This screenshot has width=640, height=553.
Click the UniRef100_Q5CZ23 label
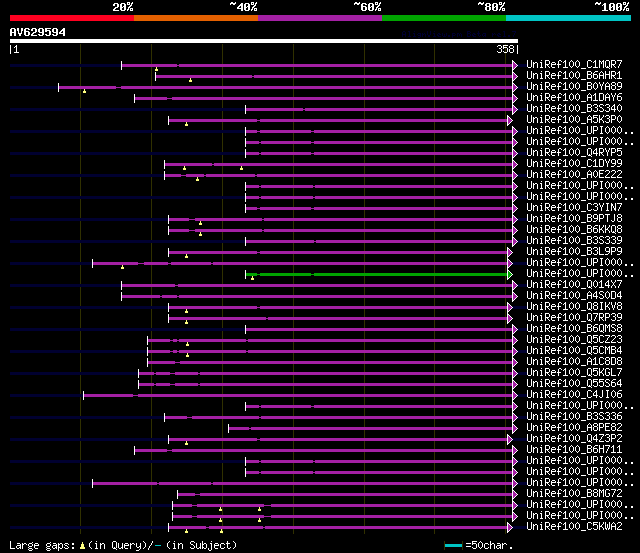tap(574, 340)
